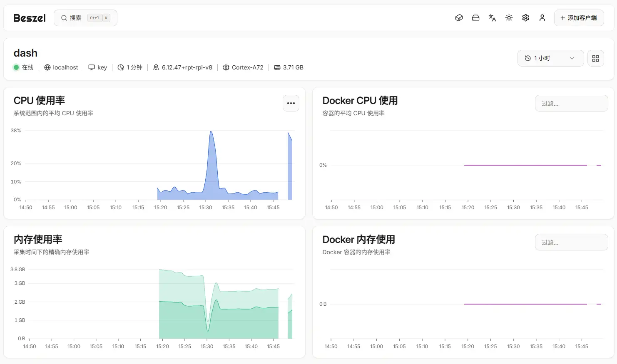Viewport: 617px width, 364px height.
Task: Expand the CPU 使用率 options with the ellipsis
Action: tap(291, 103)
